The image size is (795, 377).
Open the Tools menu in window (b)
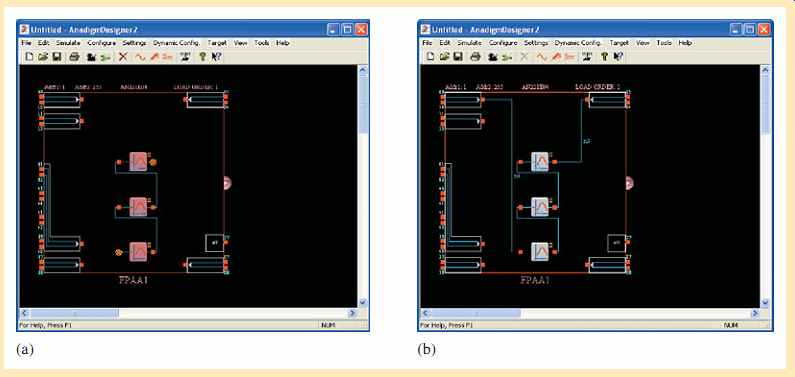(x=664, y=43)
